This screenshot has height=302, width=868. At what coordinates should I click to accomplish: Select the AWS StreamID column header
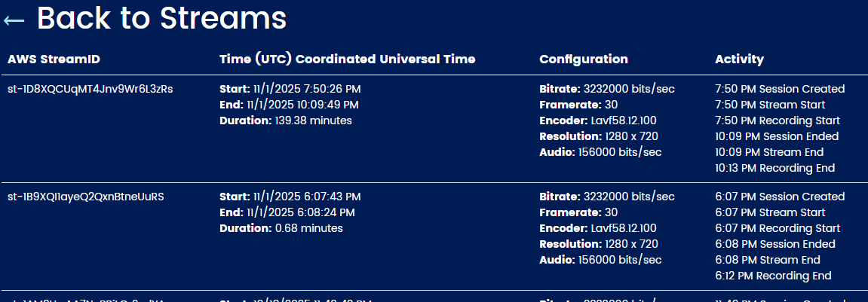click(x=54, y=59)
